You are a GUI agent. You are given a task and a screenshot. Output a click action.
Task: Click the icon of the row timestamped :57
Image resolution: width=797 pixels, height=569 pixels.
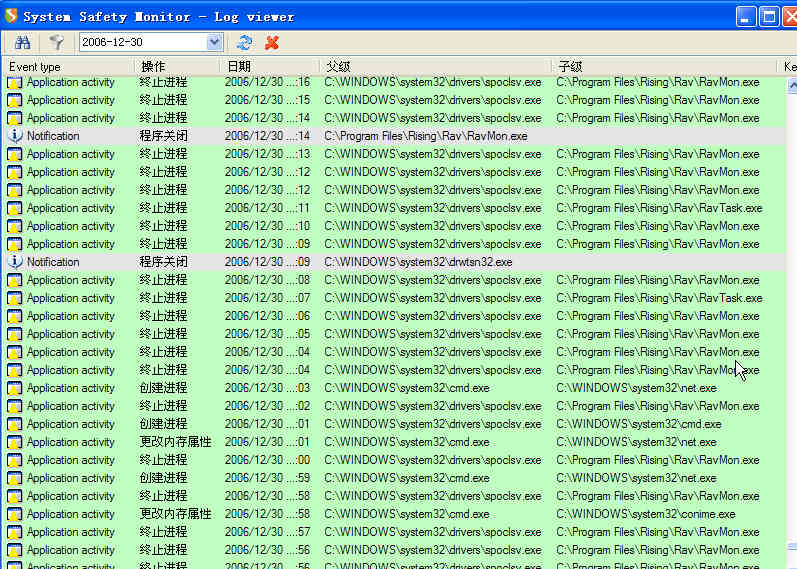point(15,532)
